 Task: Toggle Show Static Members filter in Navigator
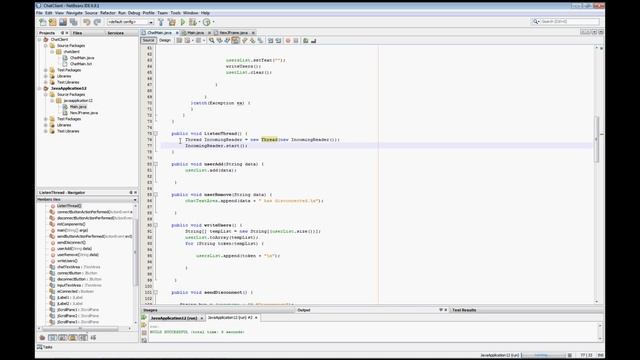[62, 338]
